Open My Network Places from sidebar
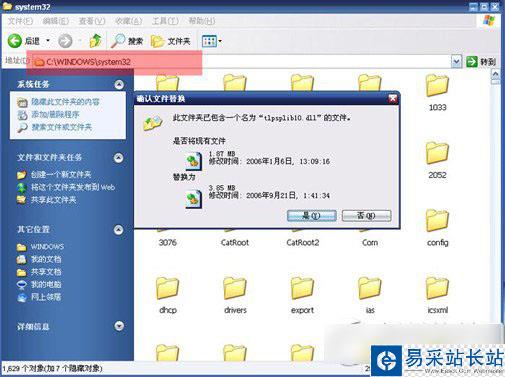Image resolution: width=505 pixels, height=377 pixels. coord(39,297)
